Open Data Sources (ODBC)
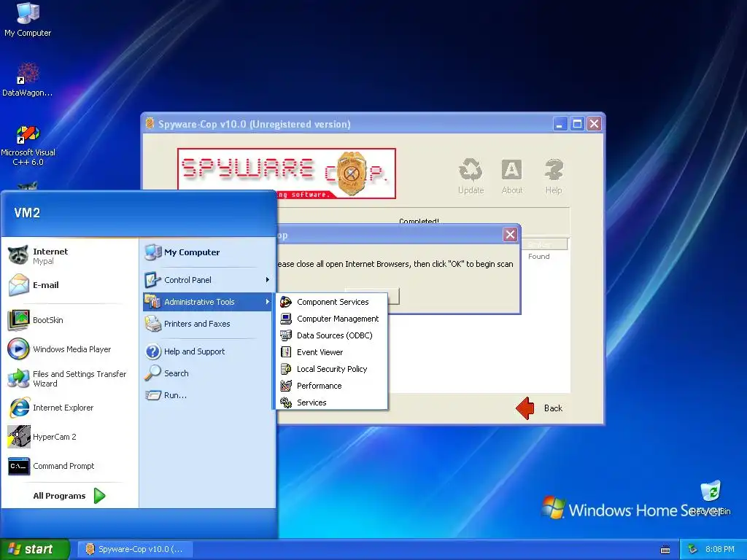747x560 pixels. [332, 335]
